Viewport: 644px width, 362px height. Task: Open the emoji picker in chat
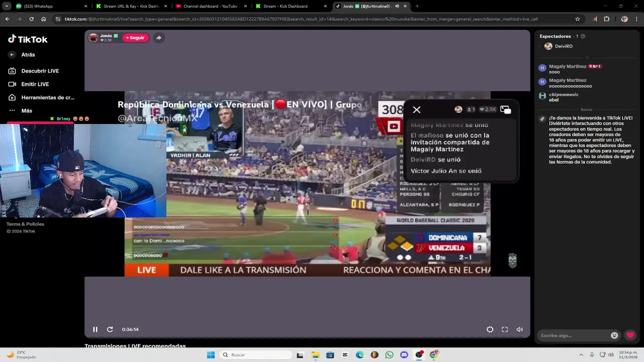tap(614, 335)
